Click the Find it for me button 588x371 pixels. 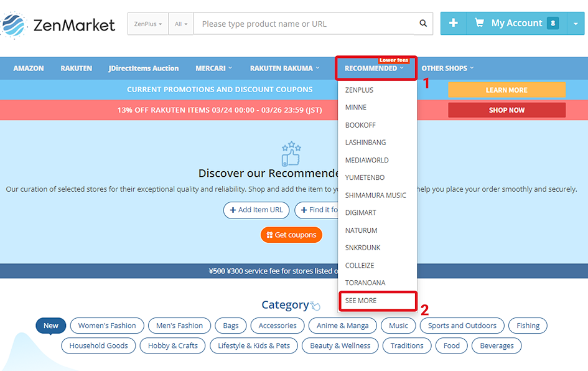coord(317,210)
